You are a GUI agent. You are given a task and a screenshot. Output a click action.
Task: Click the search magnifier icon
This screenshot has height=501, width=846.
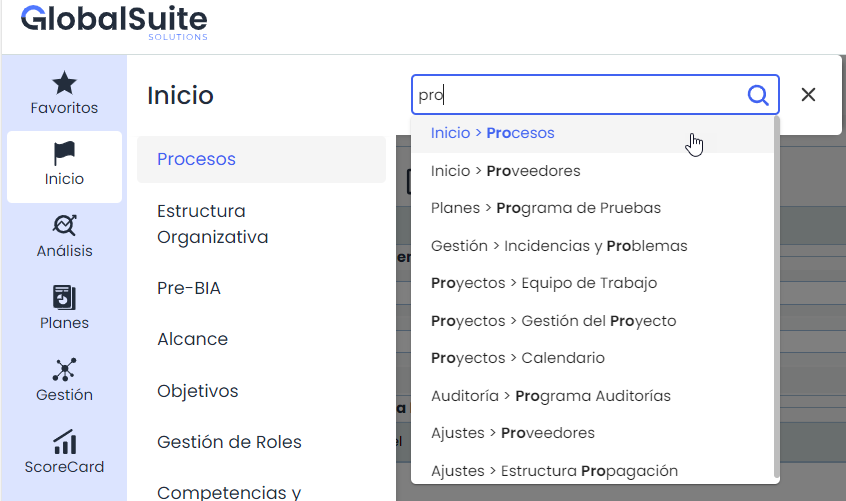coord(759,95)
